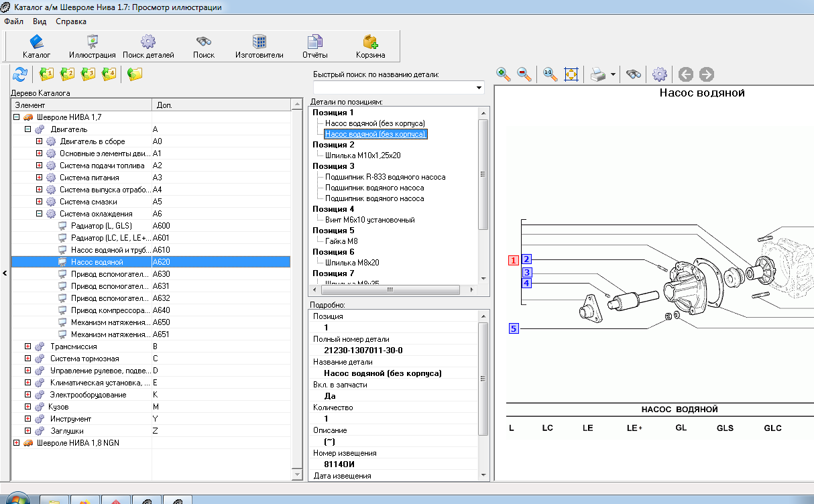This screenshot has height=504, width=814.
Task: Collapse the Система охлаждения node
Action: (x=39, y=214)
